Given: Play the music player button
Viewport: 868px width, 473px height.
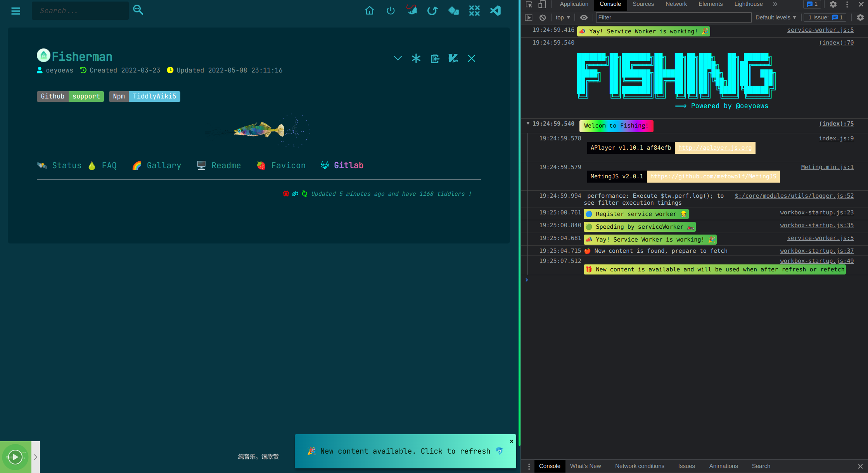Looking at the screenshot, I should (x=16, y=457).
